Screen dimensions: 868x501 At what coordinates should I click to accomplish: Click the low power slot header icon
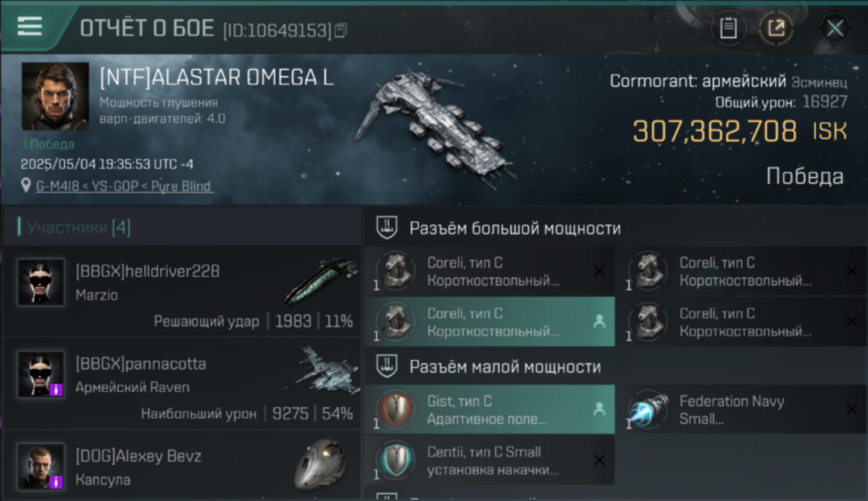click(x=386, y=367)
